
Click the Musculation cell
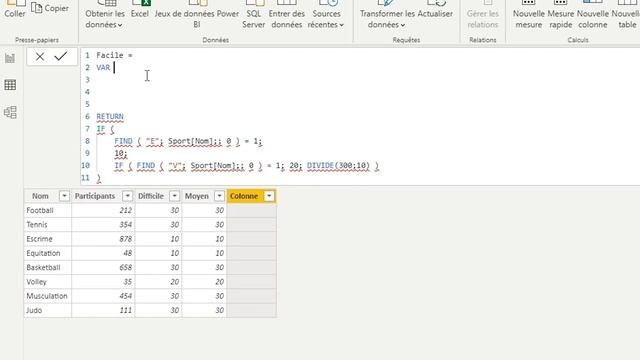pyautogui.click(x=47, y=296)
